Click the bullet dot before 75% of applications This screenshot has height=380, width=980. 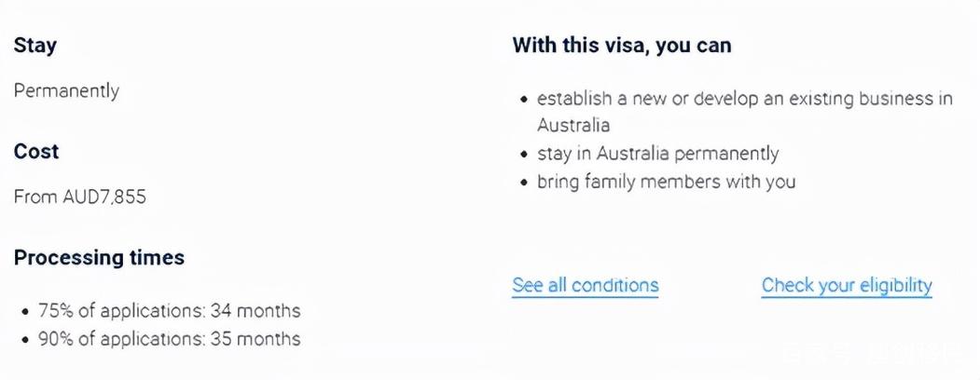[24, 311]
